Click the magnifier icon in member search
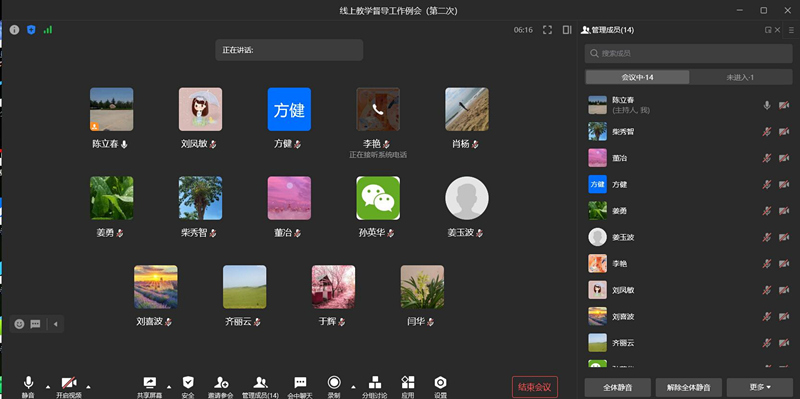800x399 pixels. tap(594, 53)
